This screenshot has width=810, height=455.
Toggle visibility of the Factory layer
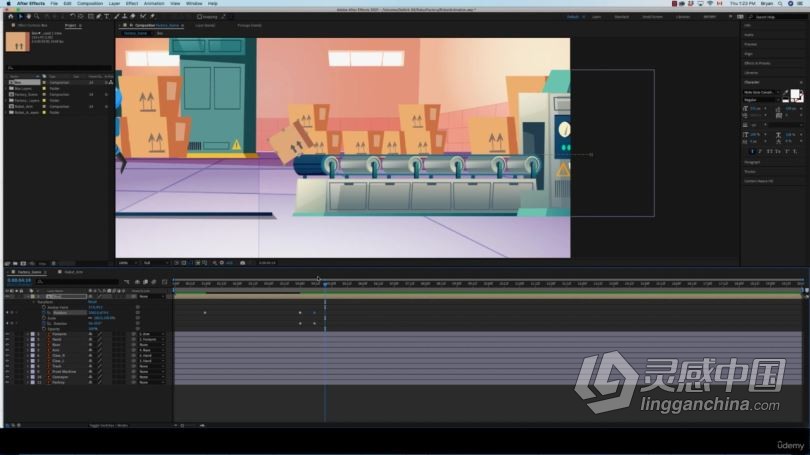point(7,382)
